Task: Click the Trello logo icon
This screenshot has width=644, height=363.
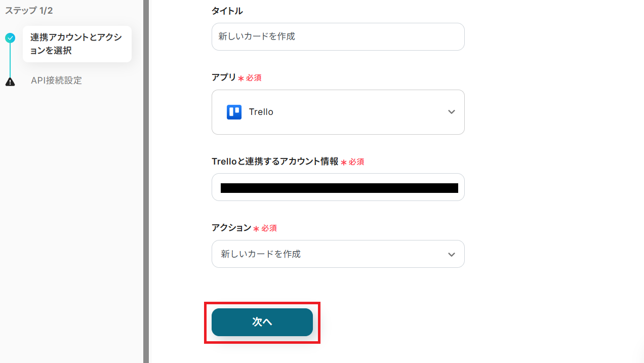Action: click(x=234, y=112)
